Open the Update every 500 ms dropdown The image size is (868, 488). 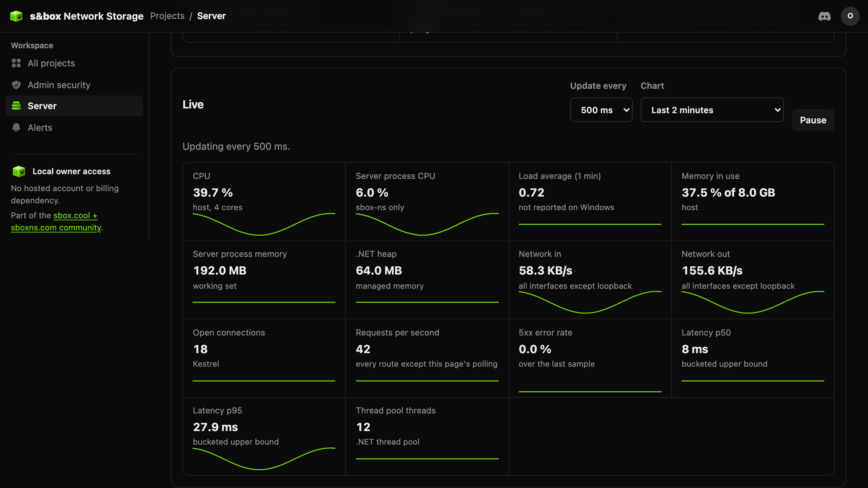601,110
